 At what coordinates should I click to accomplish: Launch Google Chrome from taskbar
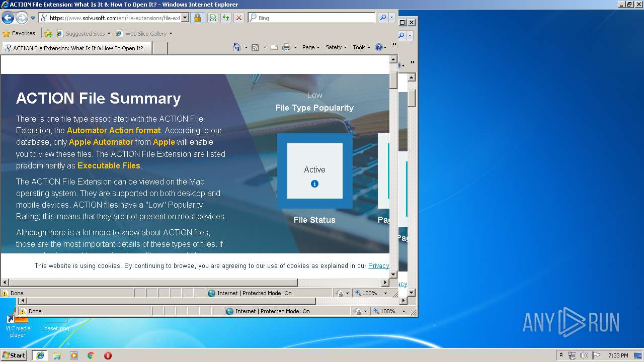91,355
